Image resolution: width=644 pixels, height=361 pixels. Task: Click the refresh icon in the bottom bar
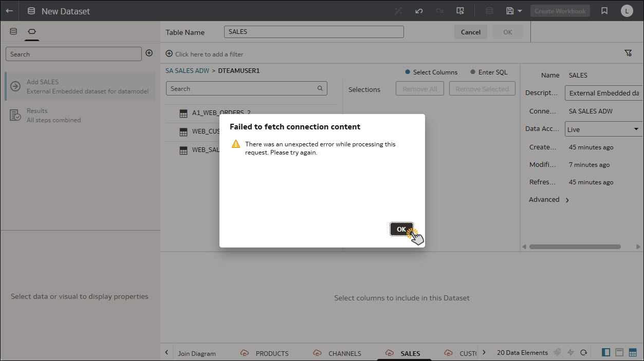coord(584,352)
